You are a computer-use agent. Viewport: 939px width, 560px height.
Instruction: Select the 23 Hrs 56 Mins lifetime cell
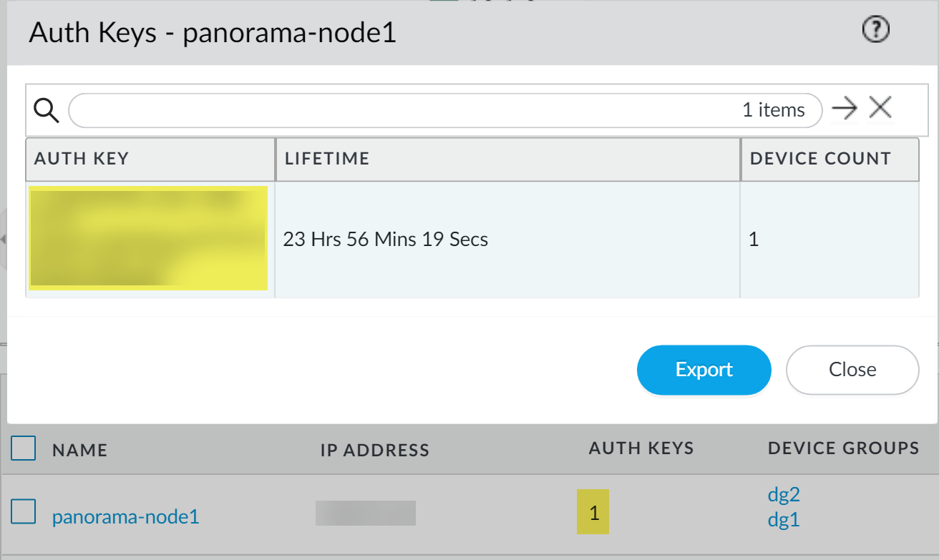point(386,239)
